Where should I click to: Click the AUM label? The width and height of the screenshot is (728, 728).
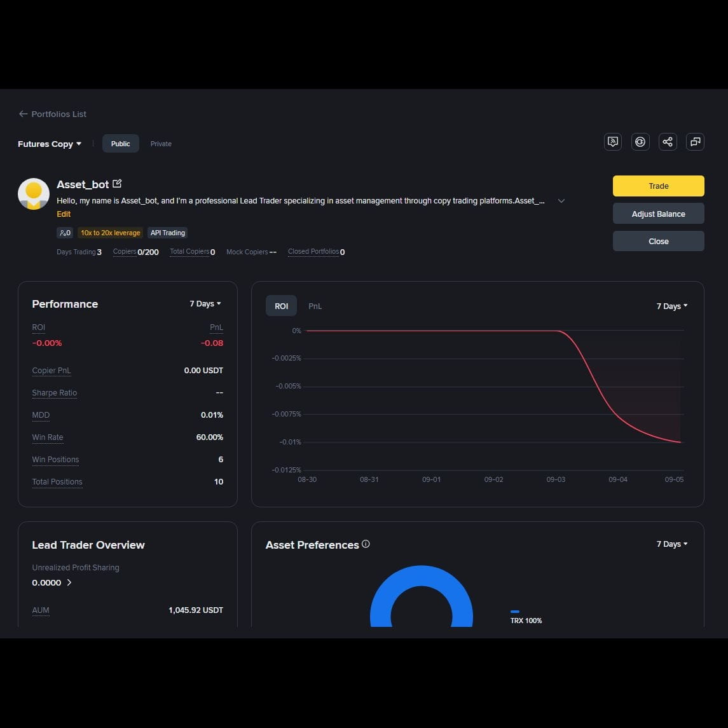coord(41,610)
